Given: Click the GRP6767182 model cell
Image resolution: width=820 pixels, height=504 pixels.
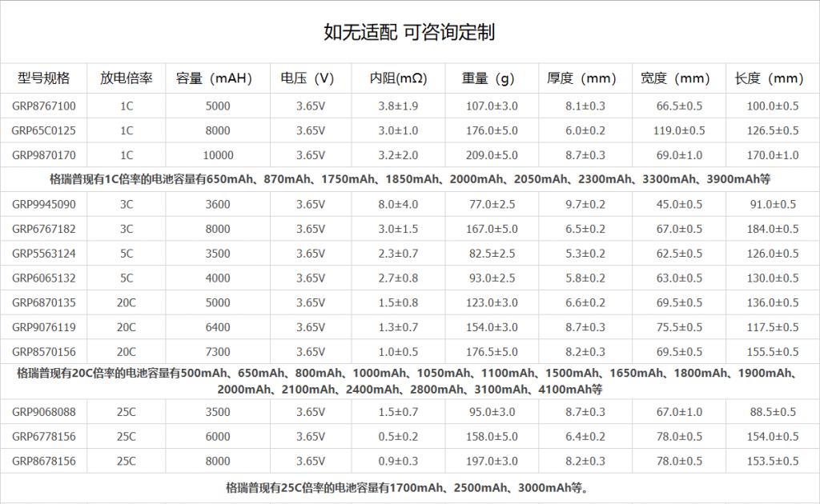Looking at the screenshot, I should [x=44, y=229].
